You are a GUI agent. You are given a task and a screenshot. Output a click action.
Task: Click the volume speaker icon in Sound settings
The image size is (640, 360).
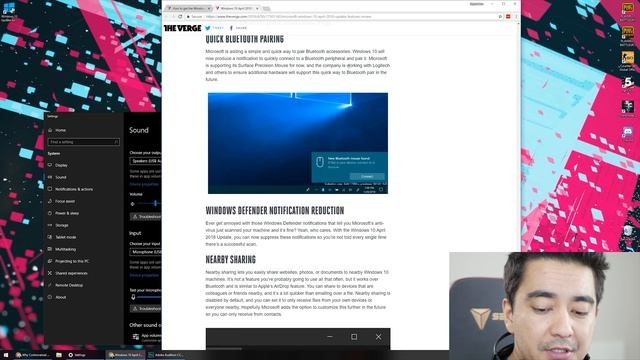(132, 204)
